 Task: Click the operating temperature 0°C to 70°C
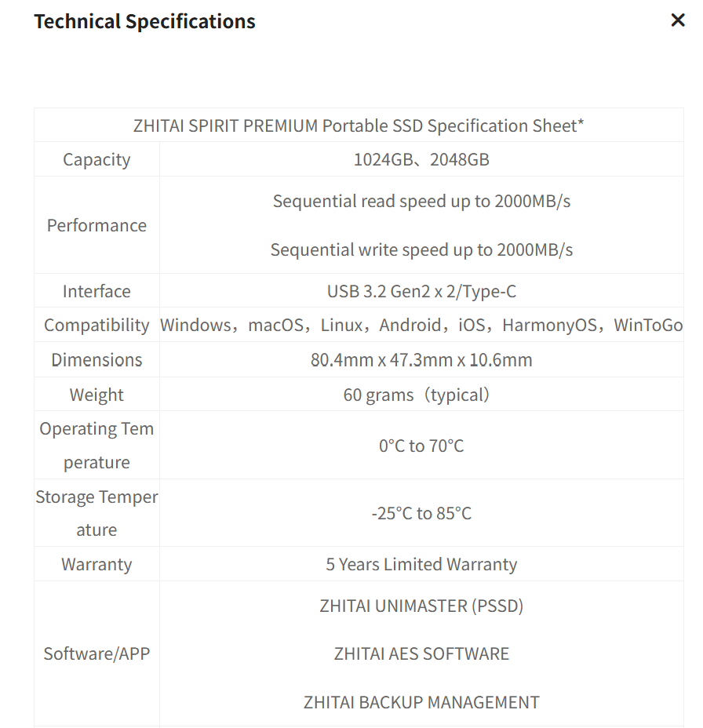[421, 446]
